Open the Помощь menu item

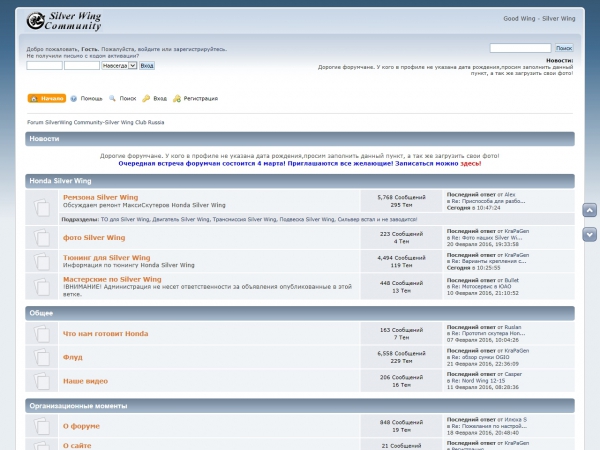86,98
